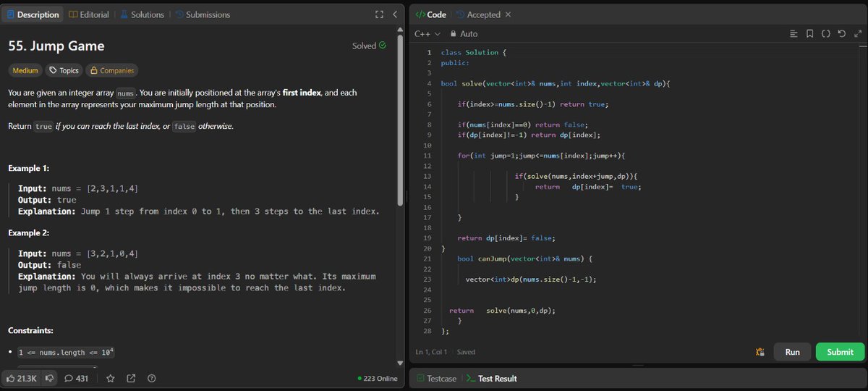868x391 pixels.
Task: Select the Code tab in editor panel
Action: tap(431, 14)
